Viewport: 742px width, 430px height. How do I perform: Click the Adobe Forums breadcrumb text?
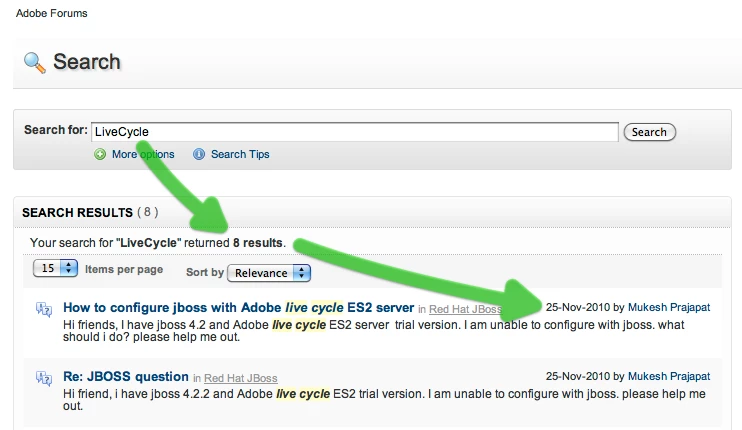click(52, 13)
